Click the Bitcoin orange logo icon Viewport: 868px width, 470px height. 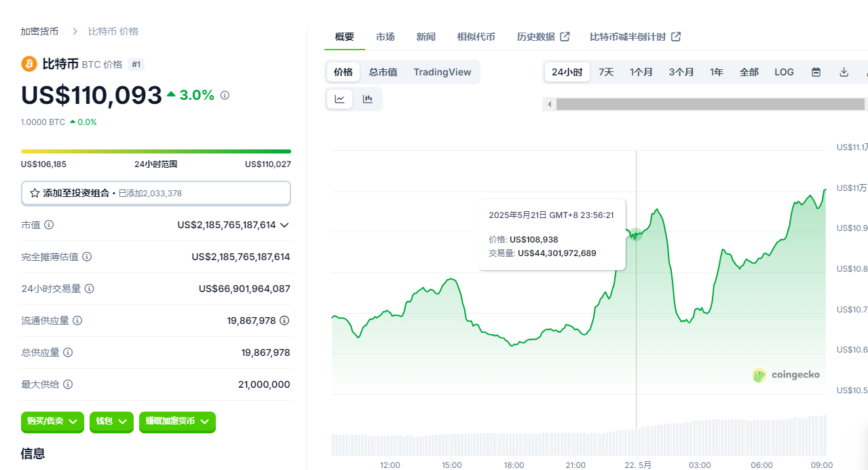(29, 65)
